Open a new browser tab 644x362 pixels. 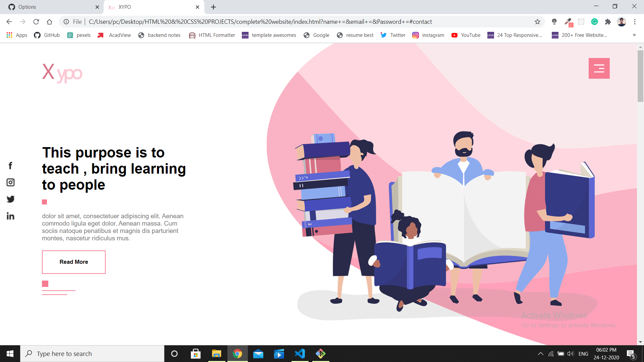[x=213, y=7]
